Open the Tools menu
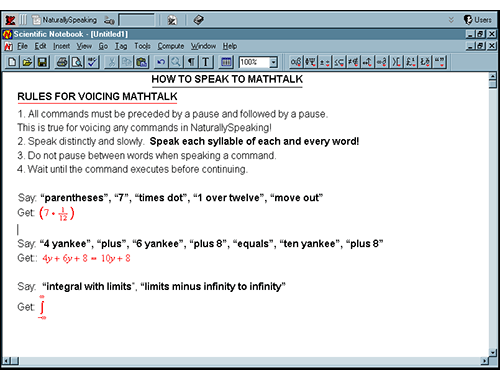Viewport: 500px width, 381px height. 143,46
